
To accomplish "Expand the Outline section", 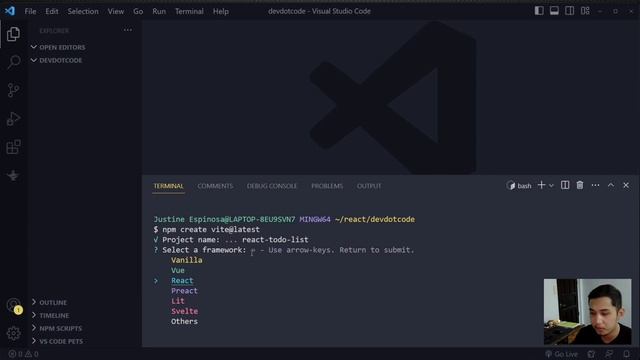I will pyautogui.click(x=49, y=302).
